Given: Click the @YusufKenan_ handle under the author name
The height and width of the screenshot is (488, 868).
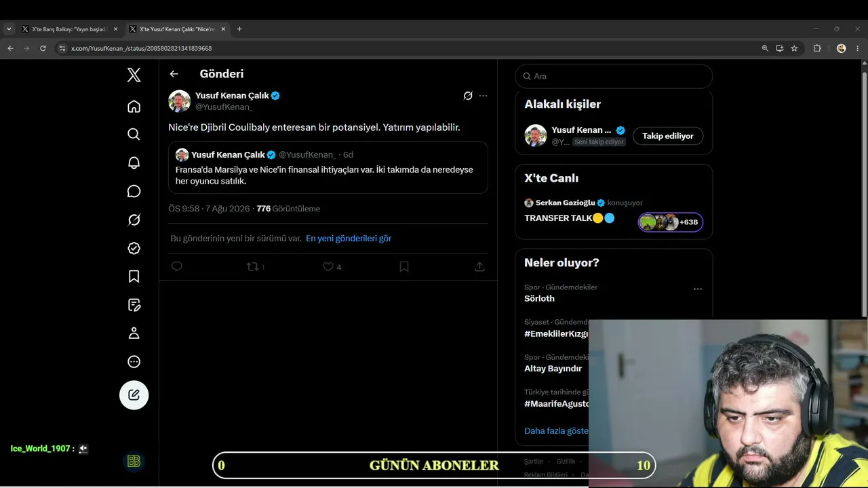Looking at the screenshot, I should pos(224,107).
